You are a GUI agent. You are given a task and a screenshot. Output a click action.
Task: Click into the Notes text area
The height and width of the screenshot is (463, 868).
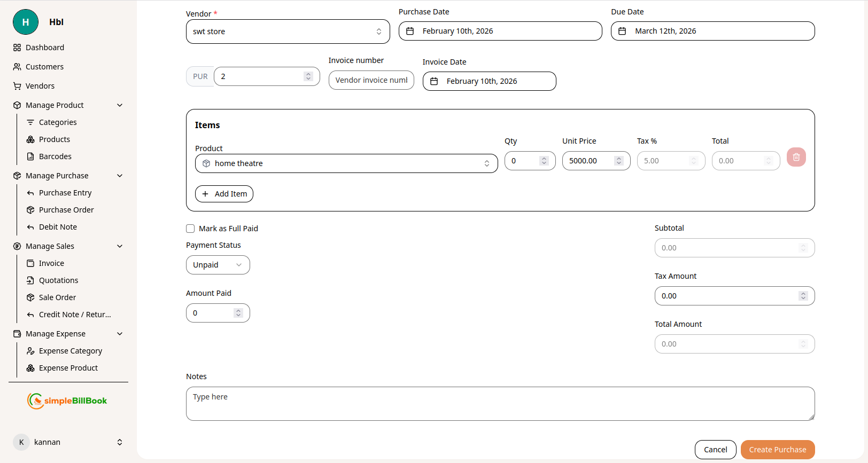click(500, 404)
